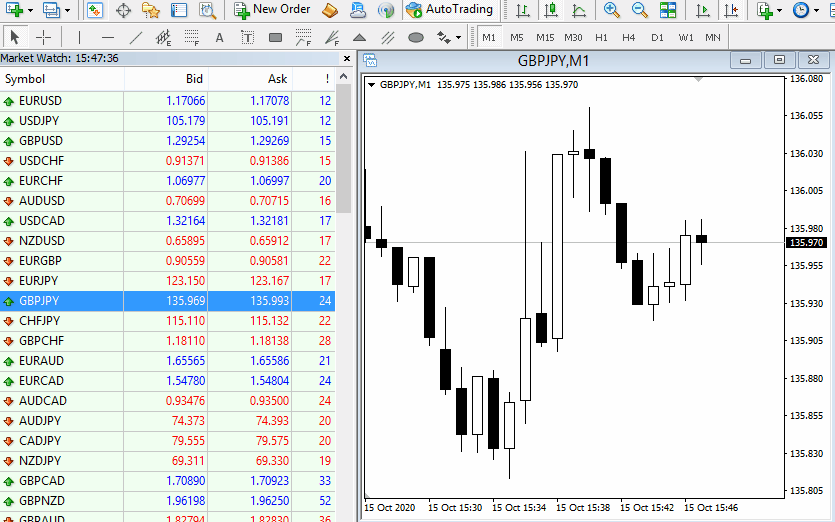Click the Zoom Out magnifier icon
The height and width of the screenshot is (522, 835).
pos(639,10)
